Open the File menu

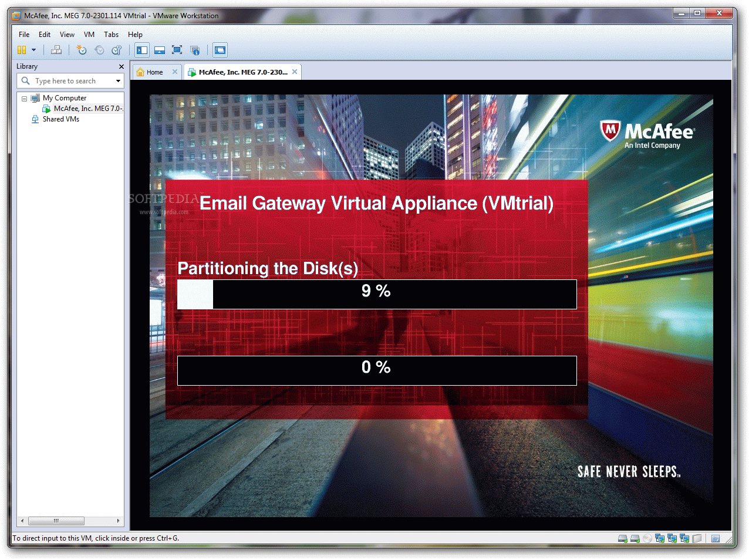(24, 35)
